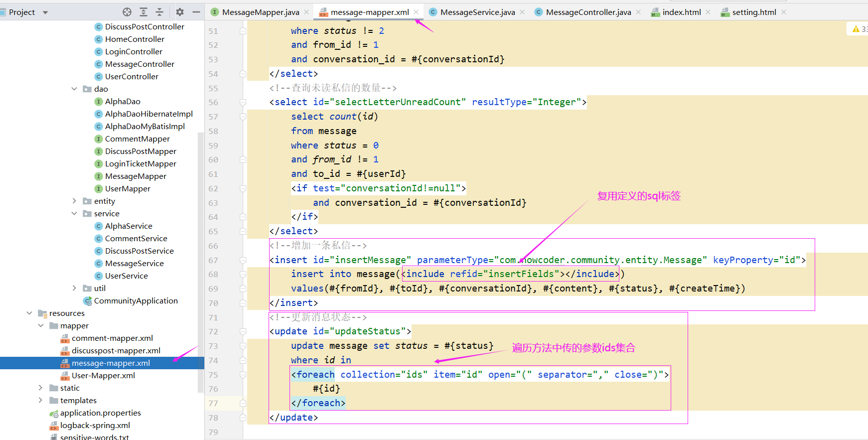The width and height of the screenshot is (868, 440).
Task: Switch to index.html tab
Action: (682, 12)
